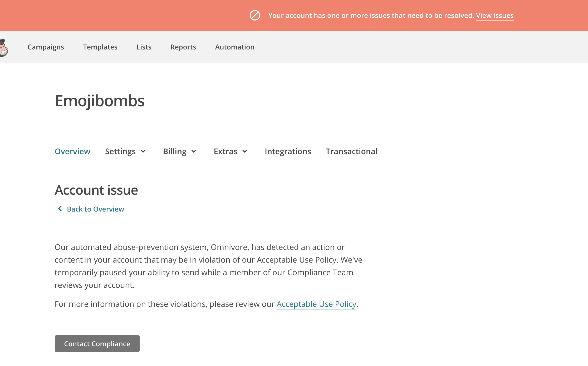Image resolution: width=588 pixels, height=366 pixels.
Task: Open the Billing dropdown menu
Action: coord(179,151)
